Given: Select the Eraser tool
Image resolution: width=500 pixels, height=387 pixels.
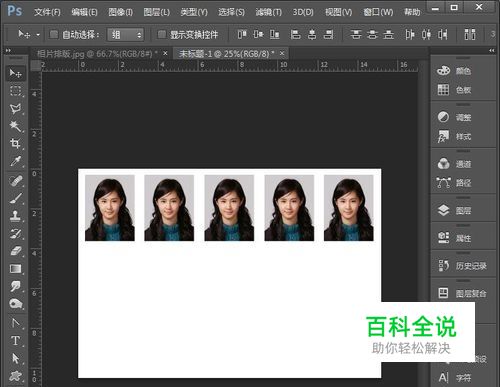Looking at the screenshot, I should point(15,251).
